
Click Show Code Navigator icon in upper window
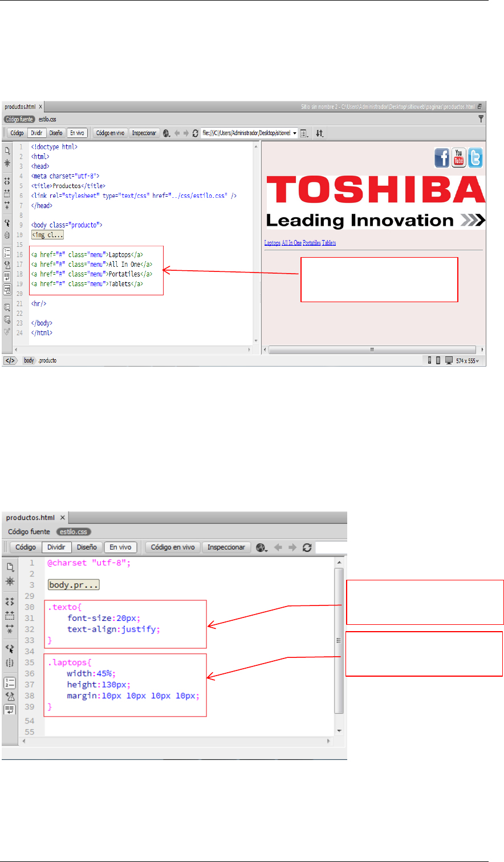coord(7,163)
